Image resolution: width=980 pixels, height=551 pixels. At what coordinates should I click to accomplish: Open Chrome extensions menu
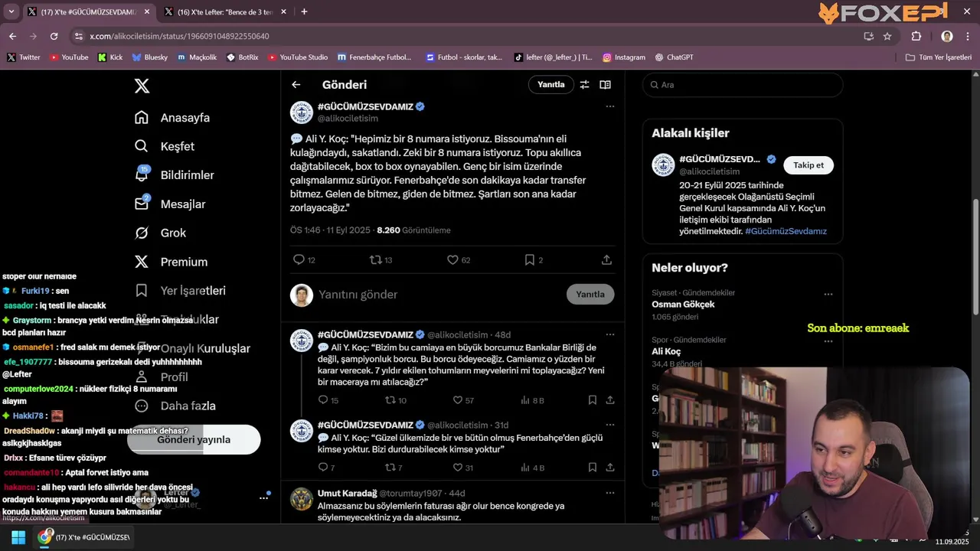point(916,36)
